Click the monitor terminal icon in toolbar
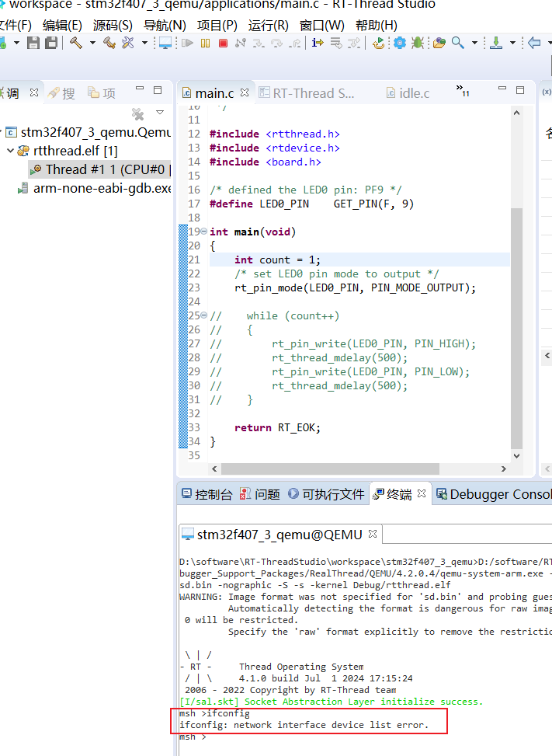The width and height of the screenshot is (552, 756). (x=165, y=44)
